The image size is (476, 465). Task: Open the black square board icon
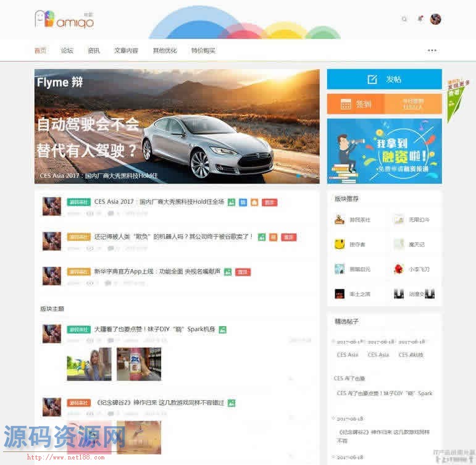click(x=340, y=294)
